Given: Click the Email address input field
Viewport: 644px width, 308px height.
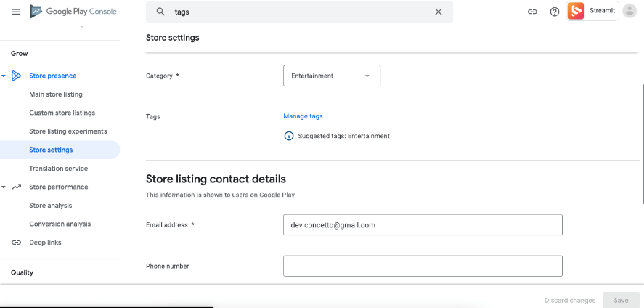Looking at the screenshot, I should pos(423,225).
